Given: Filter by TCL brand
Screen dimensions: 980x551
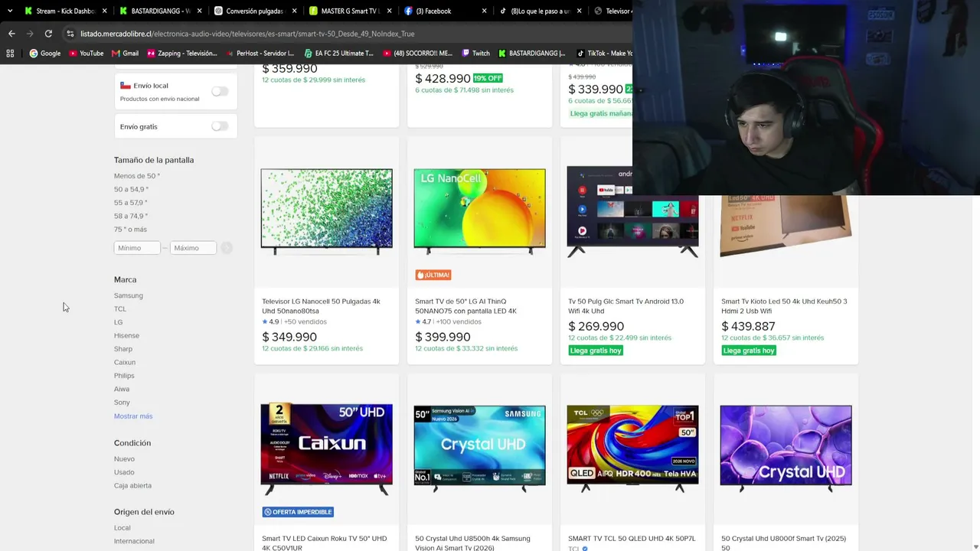Looking at the screenshot, I should (x=120, y=309).
